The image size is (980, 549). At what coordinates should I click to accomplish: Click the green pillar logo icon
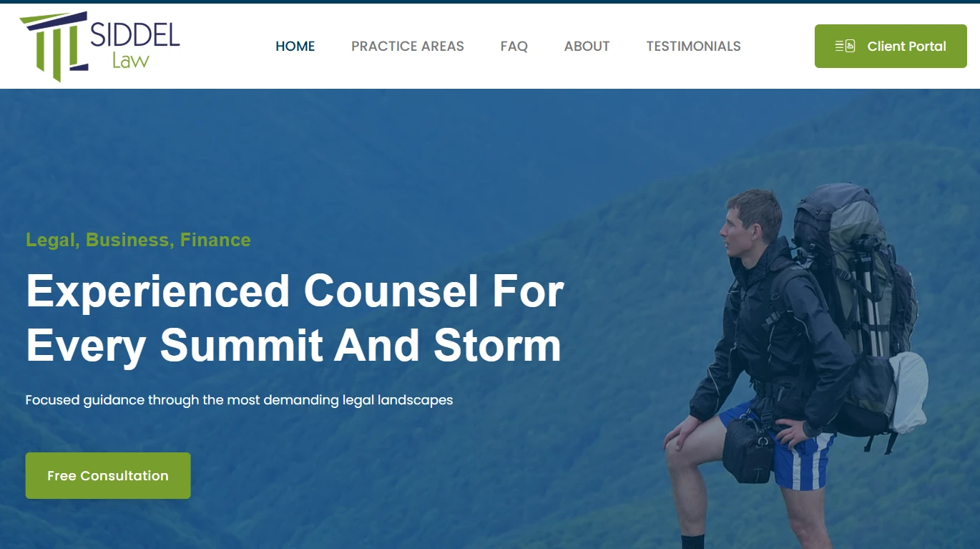tap(54, 46)
